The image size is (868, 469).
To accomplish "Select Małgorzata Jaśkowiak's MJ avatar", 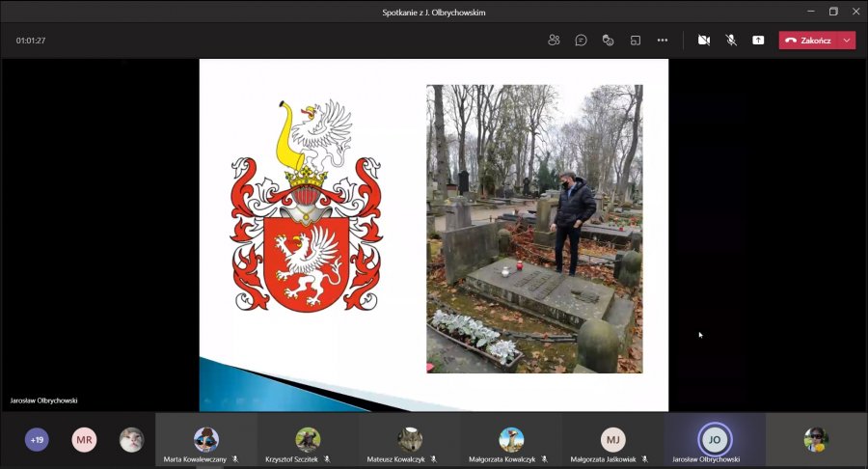I will point(612,439).
